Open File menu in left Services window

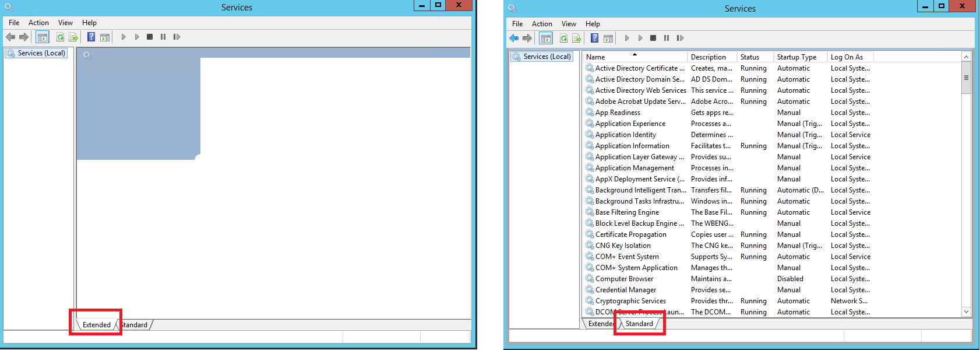pos(14,23)
